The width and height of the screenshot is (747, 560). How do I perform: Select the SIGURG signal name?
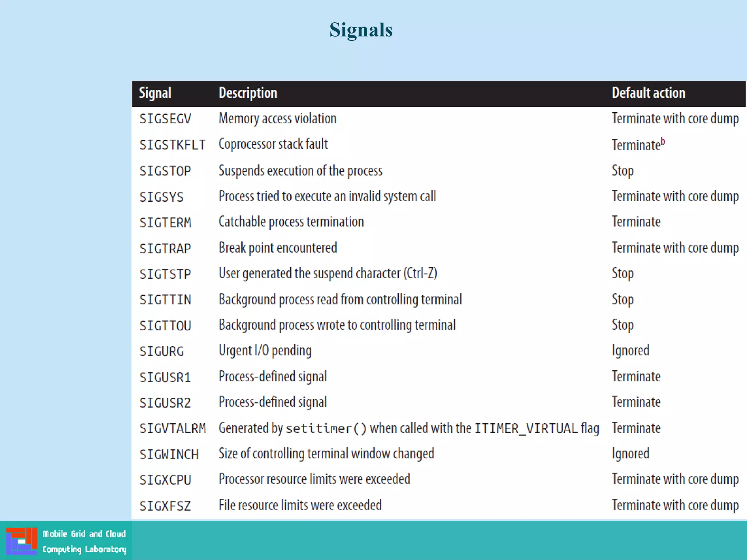click(162, 351)
